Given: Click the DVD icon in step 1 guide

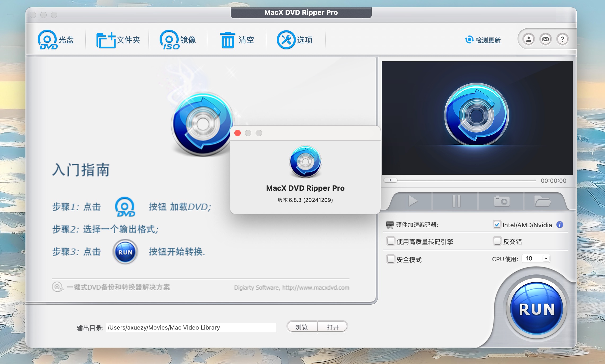Looking at the screenshot, I should click(125, 207).
